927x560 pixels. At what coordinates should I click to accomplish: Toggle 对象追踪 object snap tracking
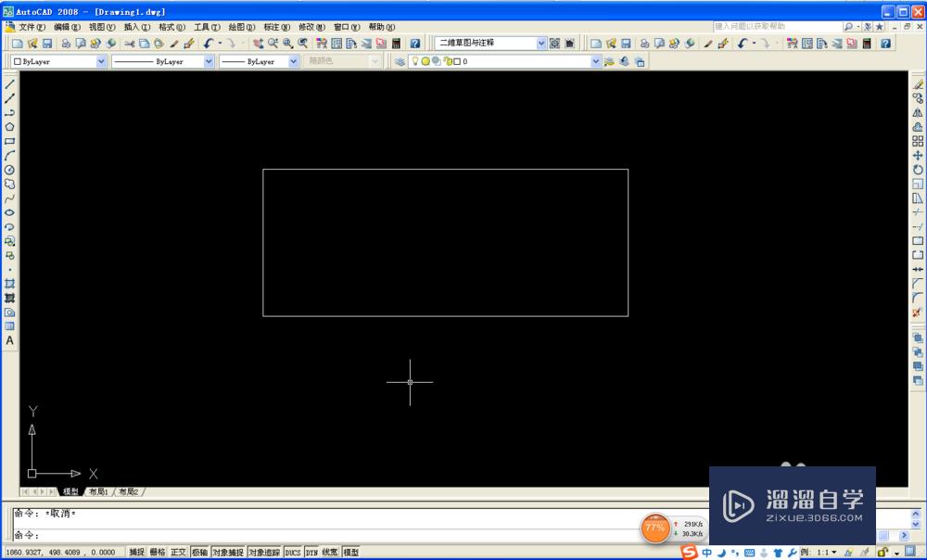264,552
